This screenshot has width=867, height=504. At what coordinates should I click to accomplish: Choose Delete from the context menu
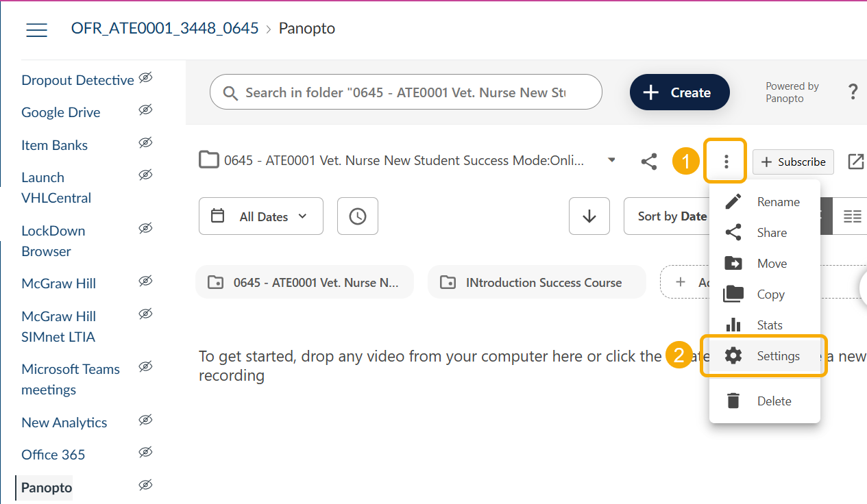pyautogui.click(x=765, y=401)
